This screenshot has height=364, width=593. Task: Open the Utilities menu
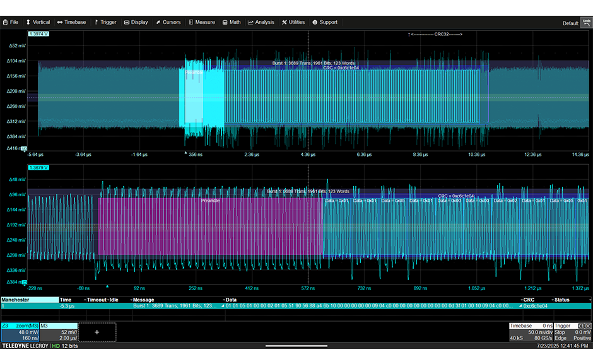pos(293,22)
